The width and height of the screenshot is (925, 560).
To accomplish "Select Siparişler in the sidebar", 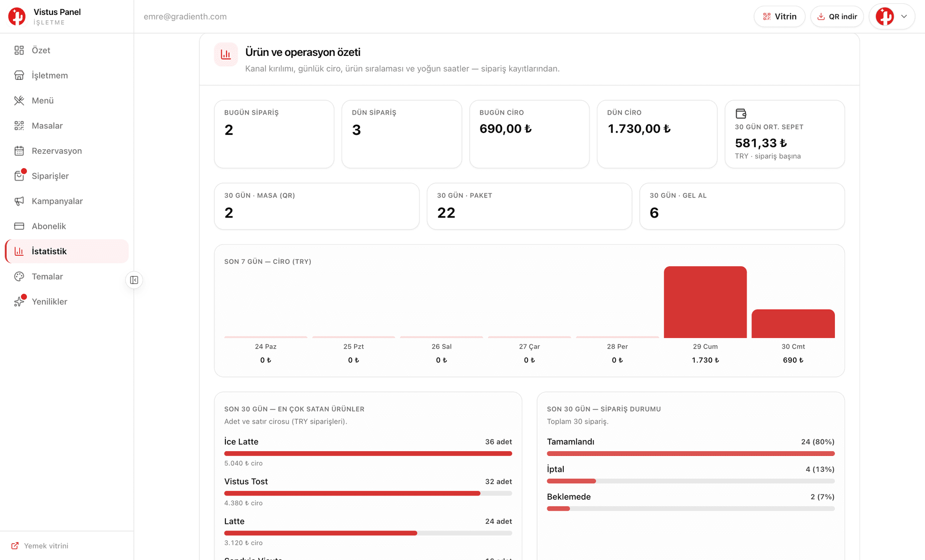I will point(67,176).
